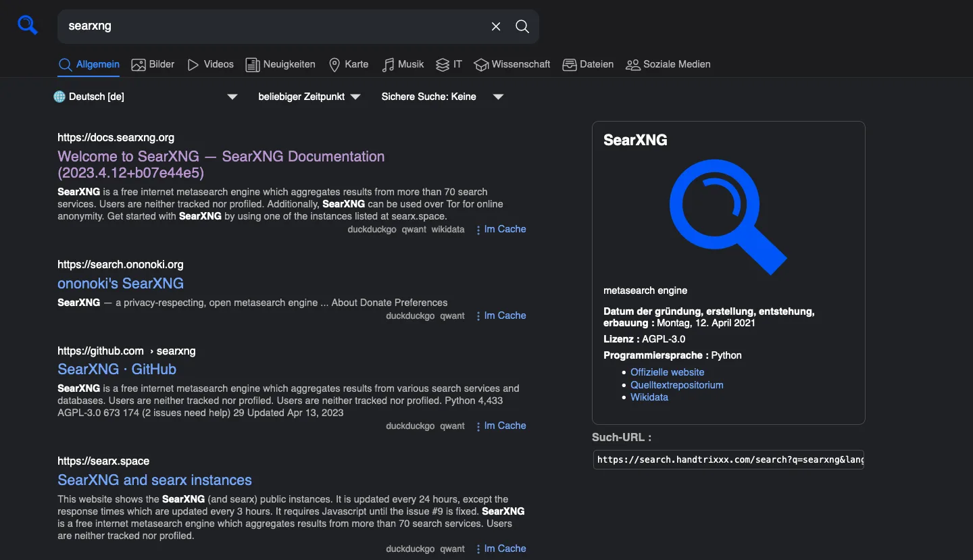Screen dimensions: 973x560
Task: Clear the search field with the X icon
Action: coord(496,26)
